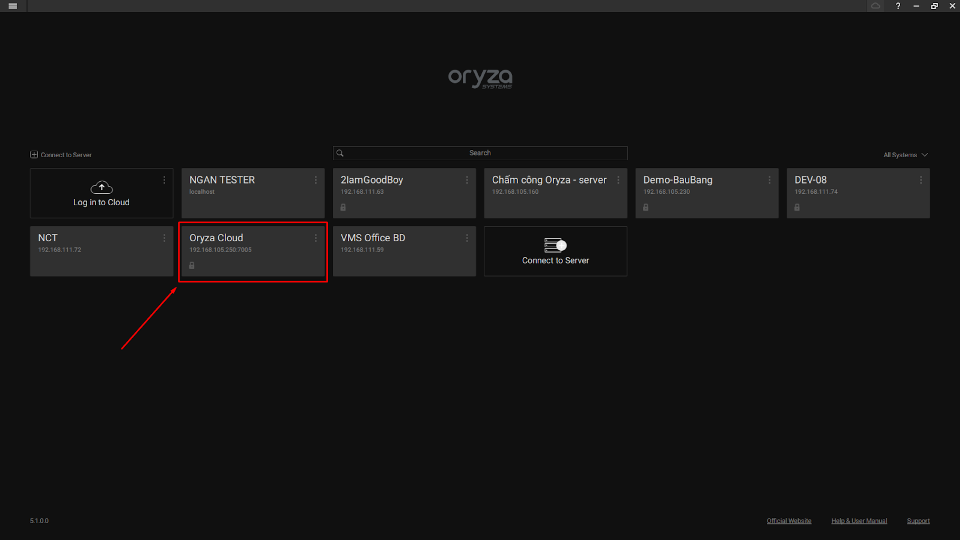Open the Log in to Cloud tile
This screenshot has width=960, height=540.
coord(102,193)
